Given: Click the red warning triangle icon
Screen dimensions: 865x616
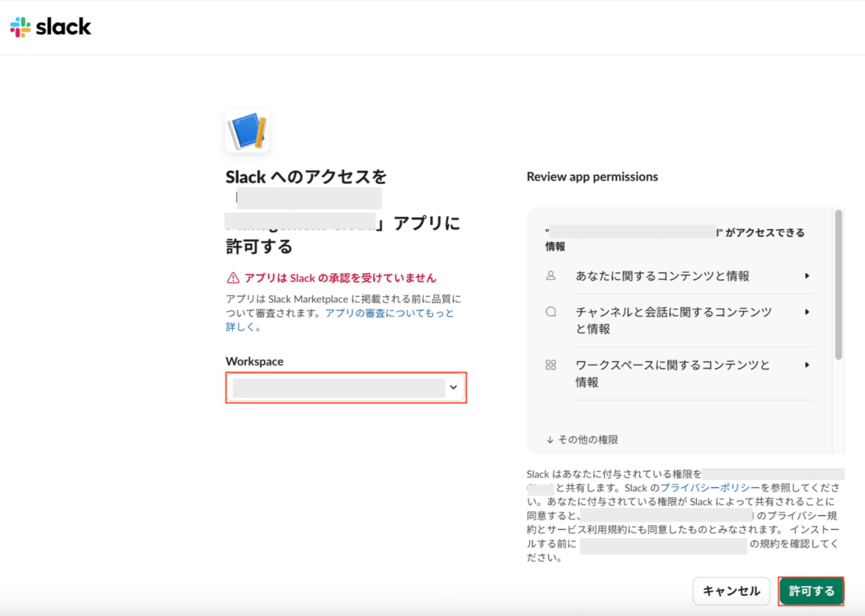Looking at the screenshot, I should [x=233, y=278].
